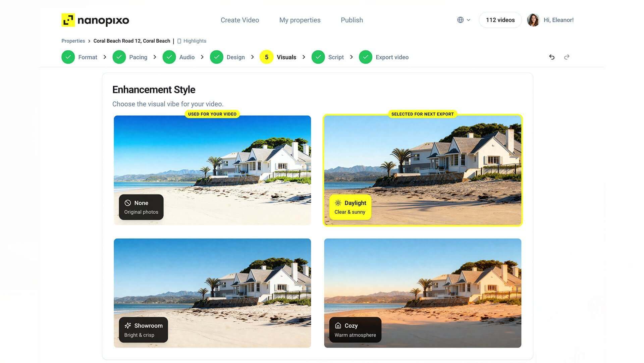
Task: Go to the Export video step
Action: pyautogui.click(x=392, y=57)
